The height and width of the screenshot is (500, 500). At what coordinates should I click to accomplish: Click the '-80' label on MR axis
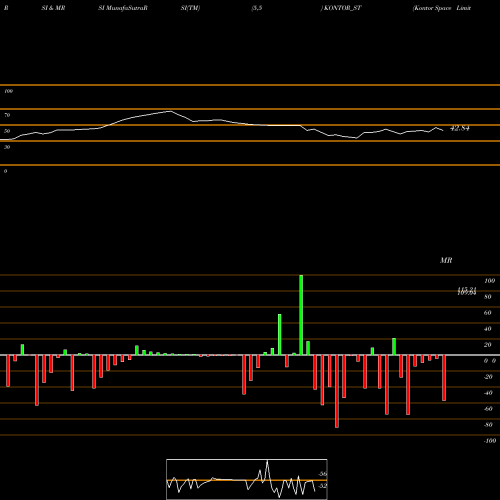point(488,425)
